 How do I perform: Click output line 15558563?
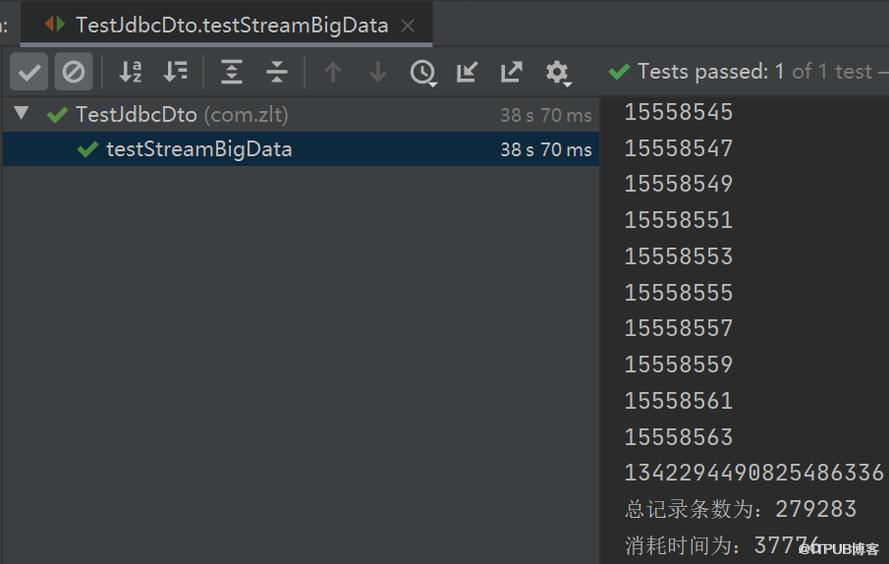tap(679, 438)
